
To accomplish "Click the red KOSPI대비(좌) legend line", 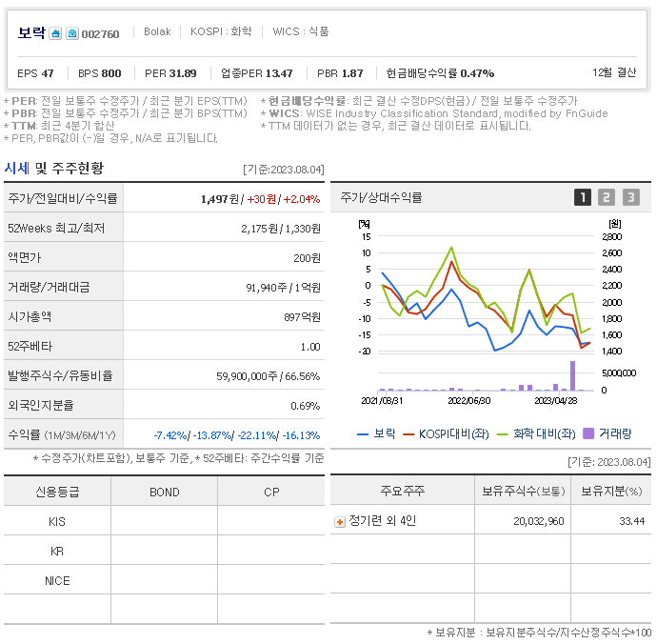I will click(x=408, y=434).
